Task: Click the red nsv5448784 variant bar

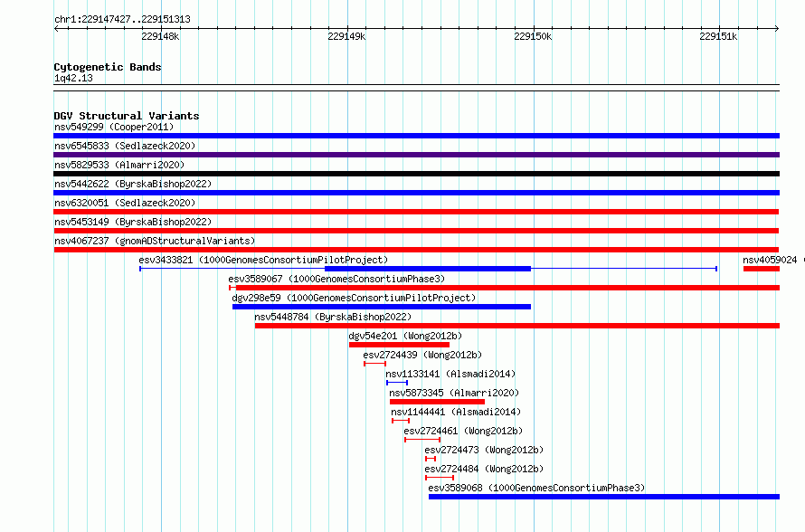Action: 517,326
